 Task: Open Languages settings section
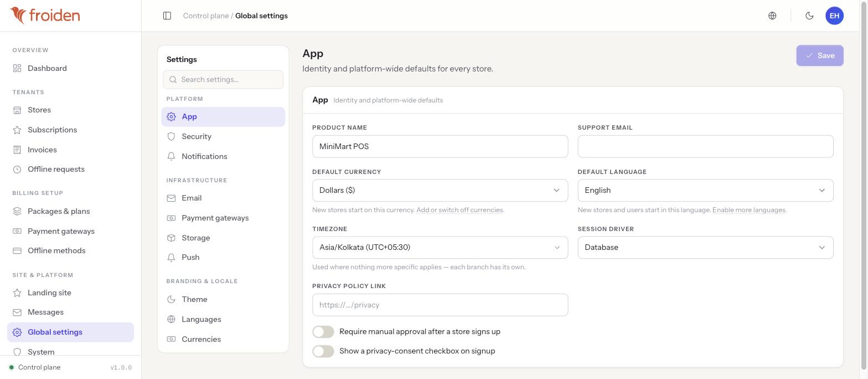[223, 319]
